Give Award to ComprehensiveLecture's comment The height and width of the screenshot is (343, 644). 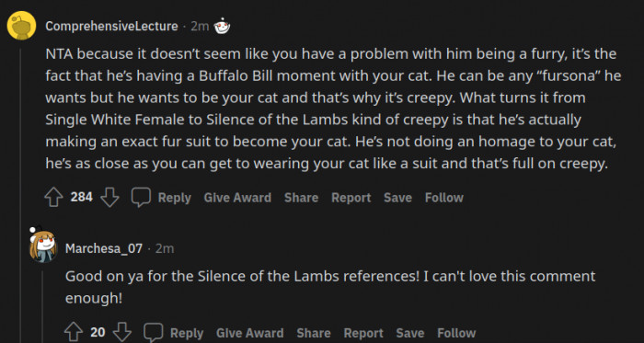(237, 198)
